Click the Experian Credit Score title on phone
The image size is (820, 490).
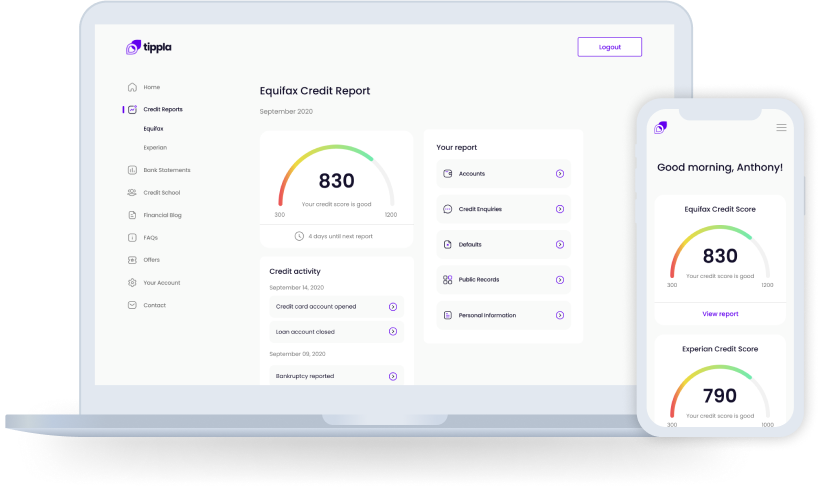click(x=720, y=349)
